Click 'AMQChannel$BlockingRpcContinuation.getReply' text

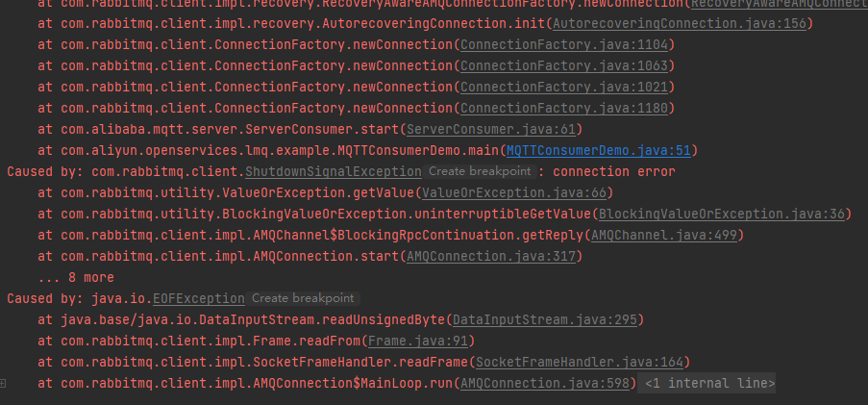click(418, 236)
